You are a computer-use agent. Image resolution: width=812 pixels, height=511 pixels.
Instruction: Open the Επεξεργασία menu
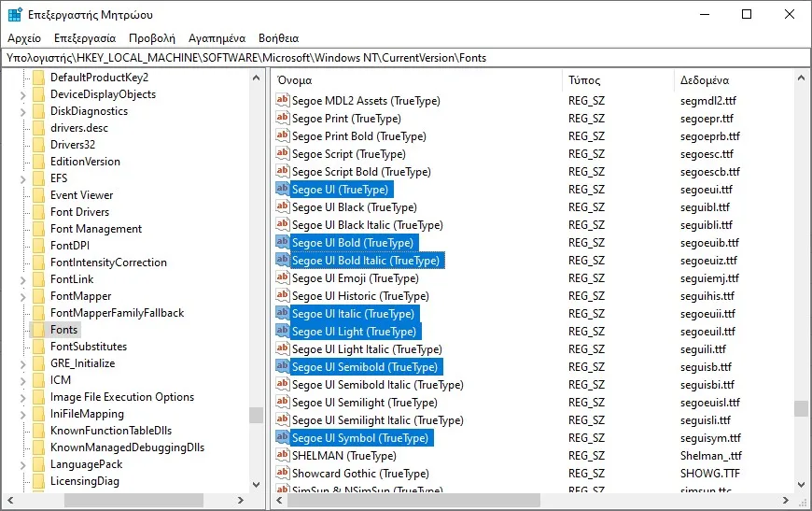(85, 38)
